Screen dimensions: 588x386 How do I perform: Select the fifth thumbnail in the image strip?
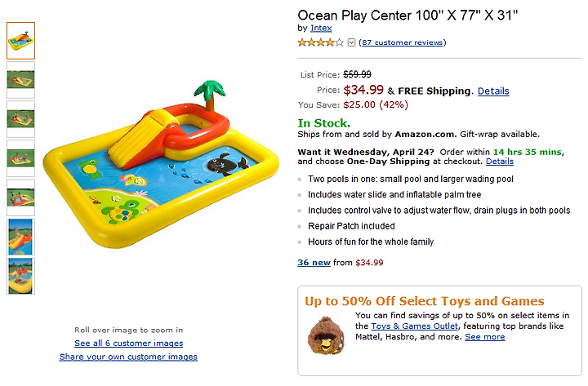click(20, 197)
